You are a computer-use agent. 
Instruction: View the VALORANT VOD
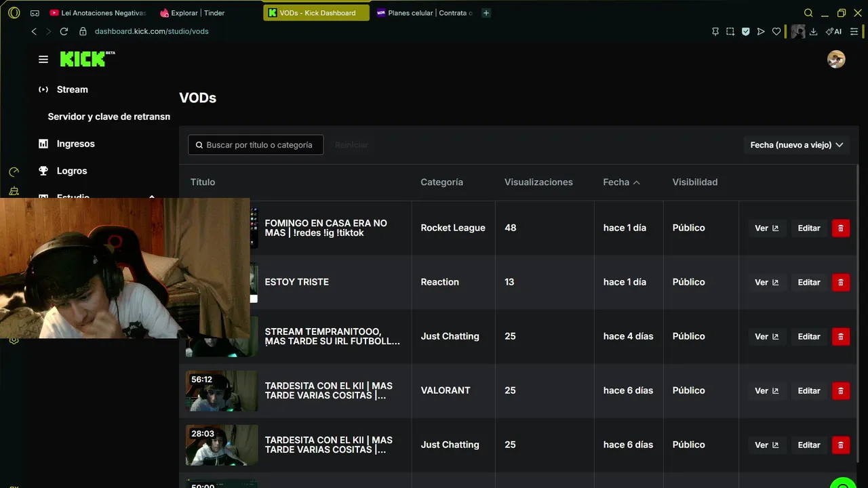pyautogui.click(x=767, y=390)
